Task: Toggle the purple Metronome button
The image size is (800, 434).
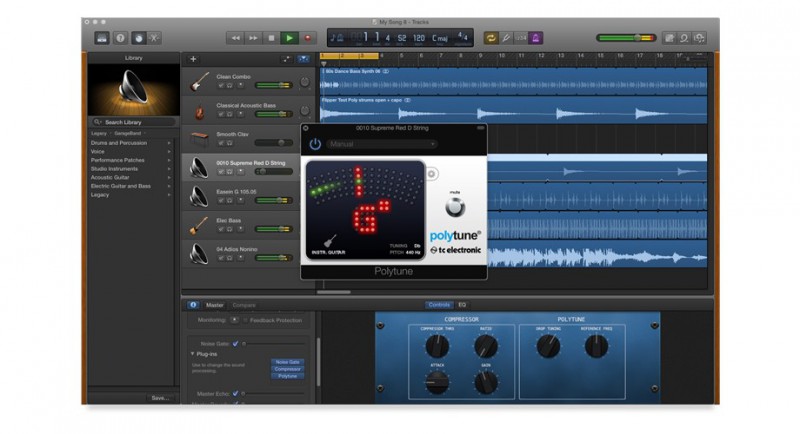Action: click(536, 38)
